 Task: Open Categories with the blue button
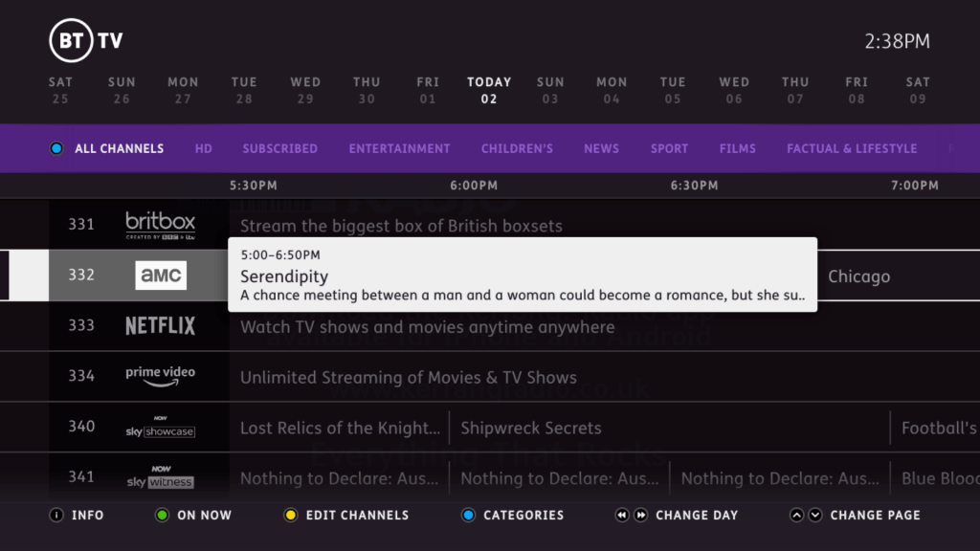(x=468, y=515)
